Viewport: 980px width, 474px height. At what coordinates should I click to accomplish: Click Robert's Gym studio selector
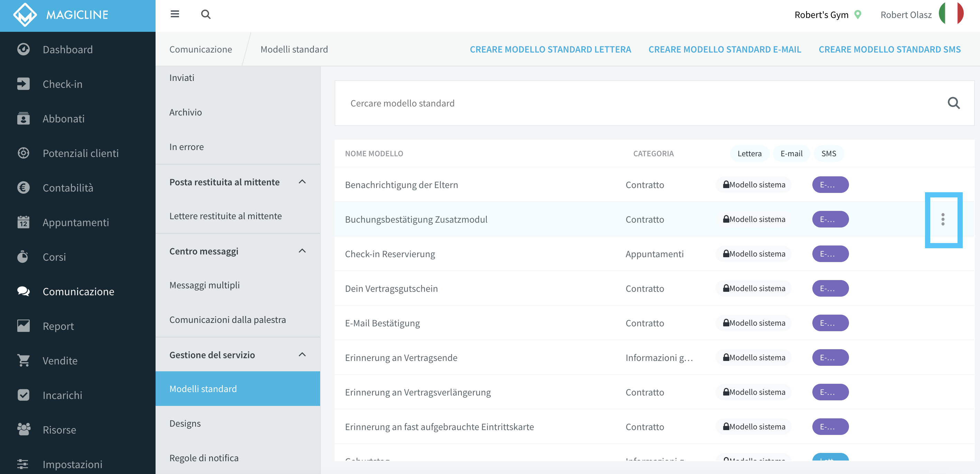coord(821,15)
